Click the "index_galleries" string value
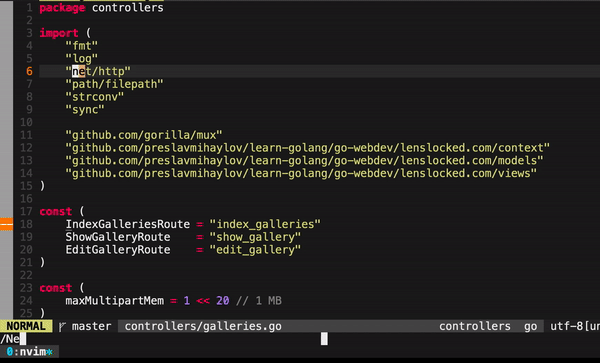This screenshot has height=363, width=600. pos(265,224)
